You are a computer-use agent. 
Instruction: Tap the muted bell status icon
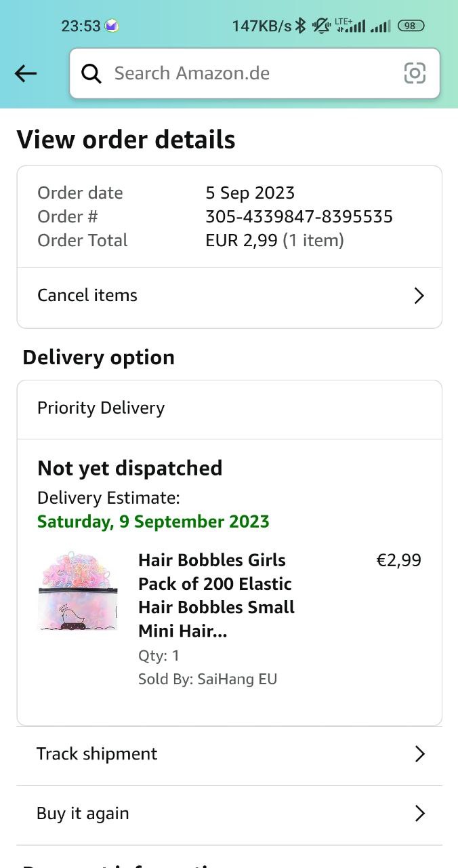click(320, 26)
